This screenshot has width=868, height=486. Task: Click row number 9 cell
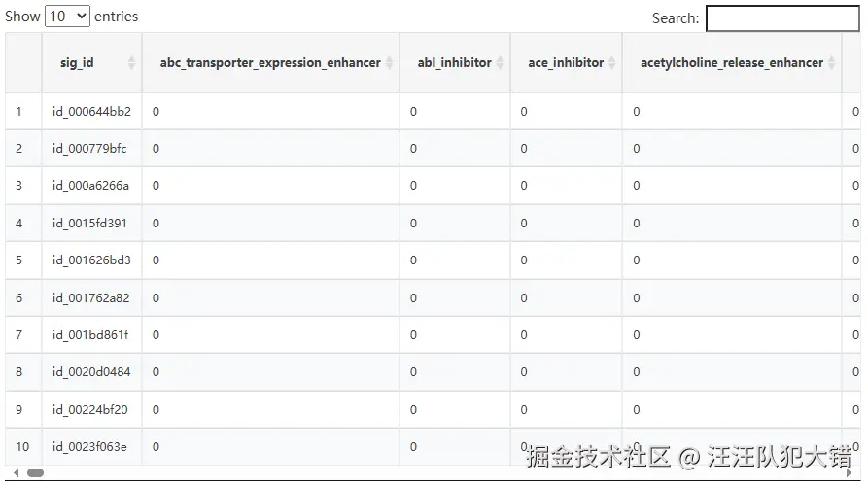pyautogui.click(x=19, y=409)
